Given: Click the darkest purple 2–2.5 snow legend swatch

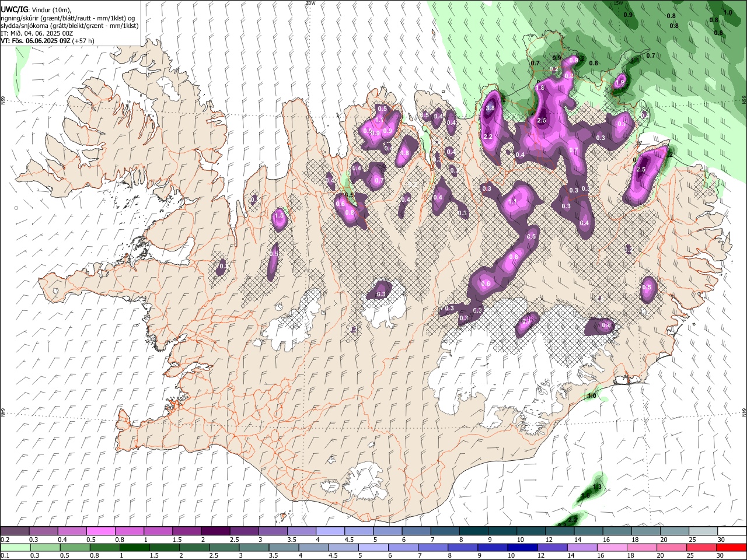Looking at the screenshot, I should click(215, 531).
